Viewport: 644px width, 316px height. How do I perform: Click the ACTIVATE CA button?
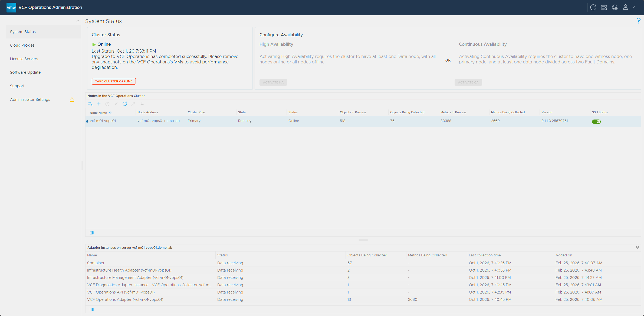pos(468,82)
